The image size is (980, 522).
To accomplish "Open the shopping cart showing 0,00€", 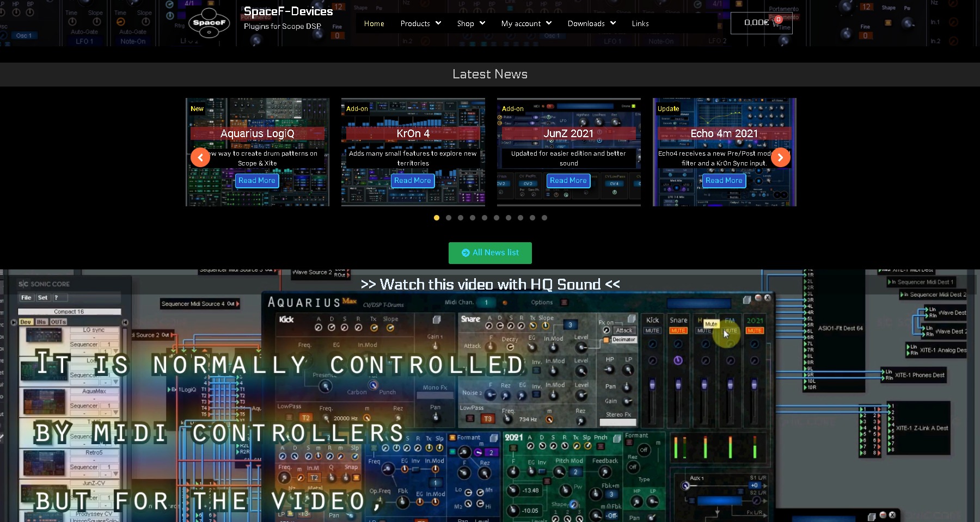I will click(761, 23).
